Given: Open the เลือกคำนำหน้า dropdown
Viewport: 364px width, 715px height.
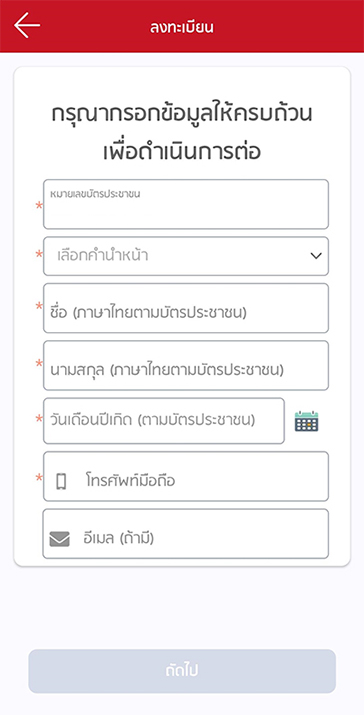Looking at the screenshot, I should pyautogui.click(x=186, y=256).
